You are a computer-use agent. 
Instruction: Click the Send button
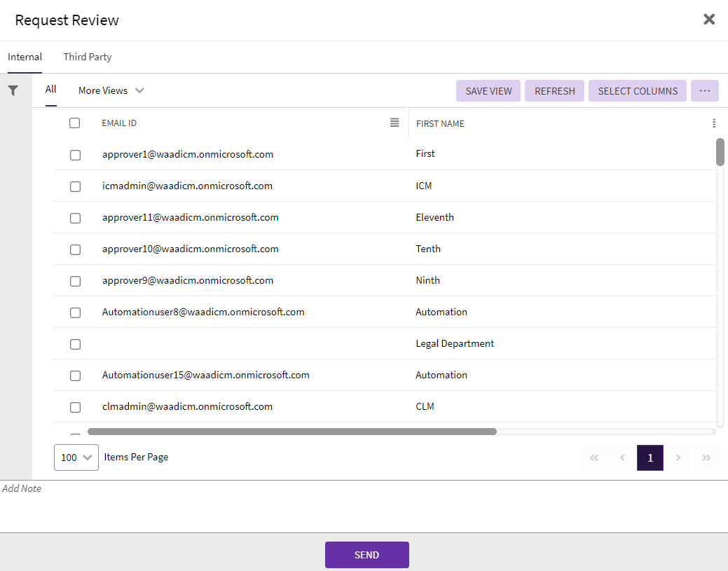pos(366,555)
